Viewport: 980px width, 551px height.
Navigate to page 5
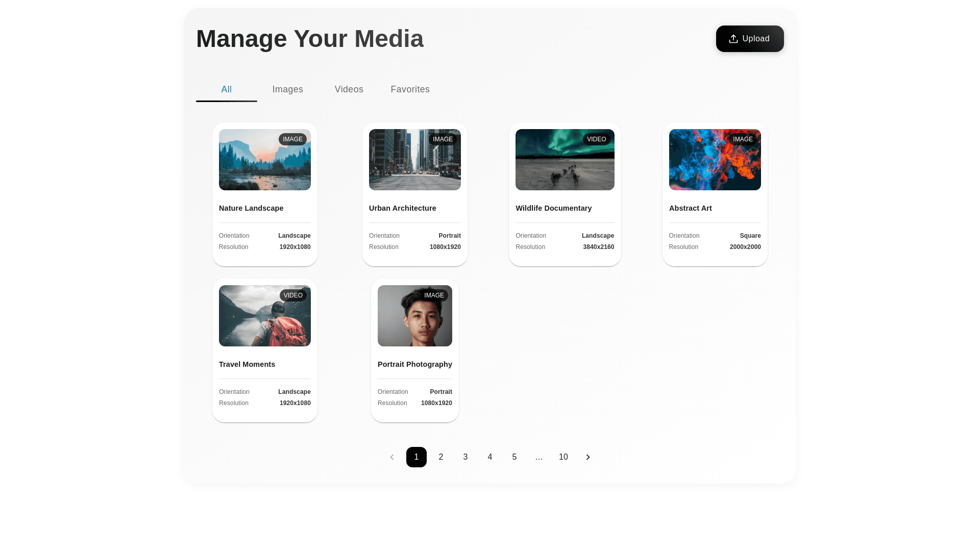pyautogui.click(x=514, y=457)
